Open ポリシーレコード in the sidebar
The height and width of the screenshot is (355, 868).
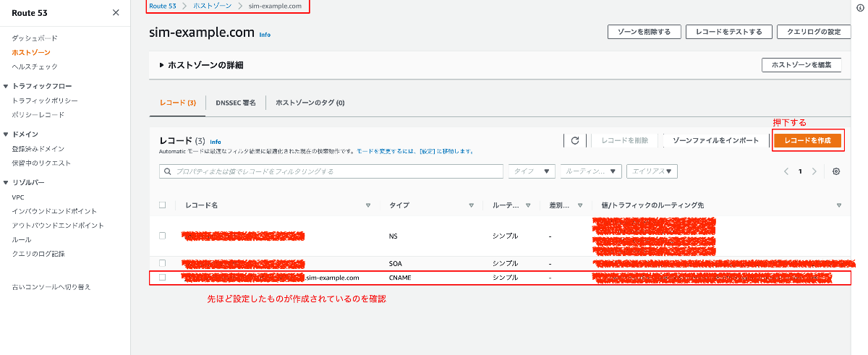[x=38, y=114]
